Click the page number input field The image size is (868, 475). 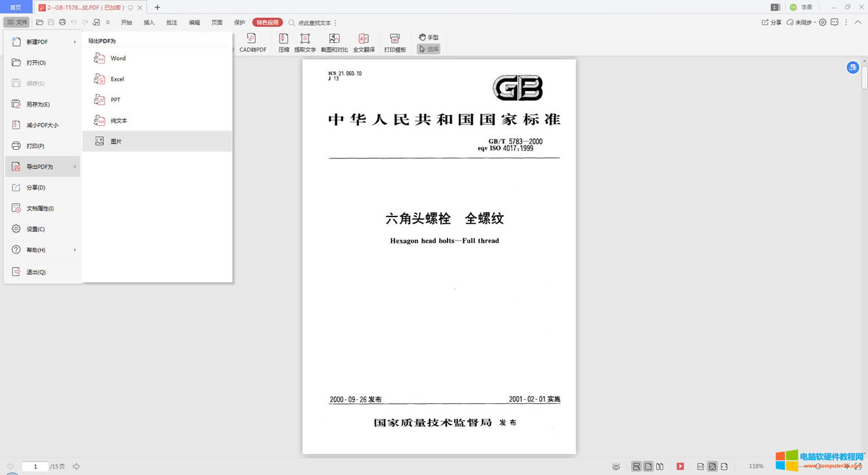(35, 466)
